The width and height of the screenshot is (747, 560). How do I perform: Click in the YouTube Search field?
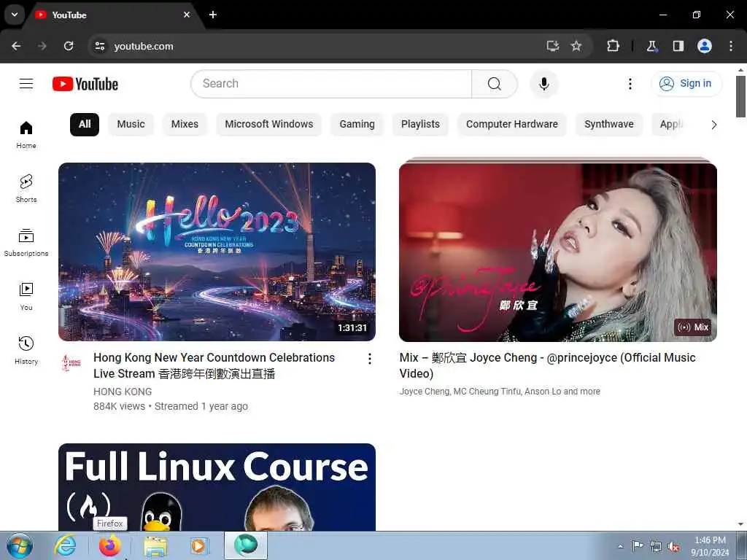[x=331, y=84]
